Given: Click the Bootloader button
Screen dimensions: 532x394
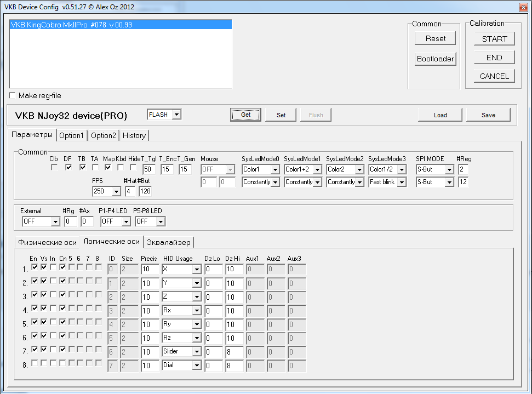Looking at the screenshot, I should (x=436, y=59).
